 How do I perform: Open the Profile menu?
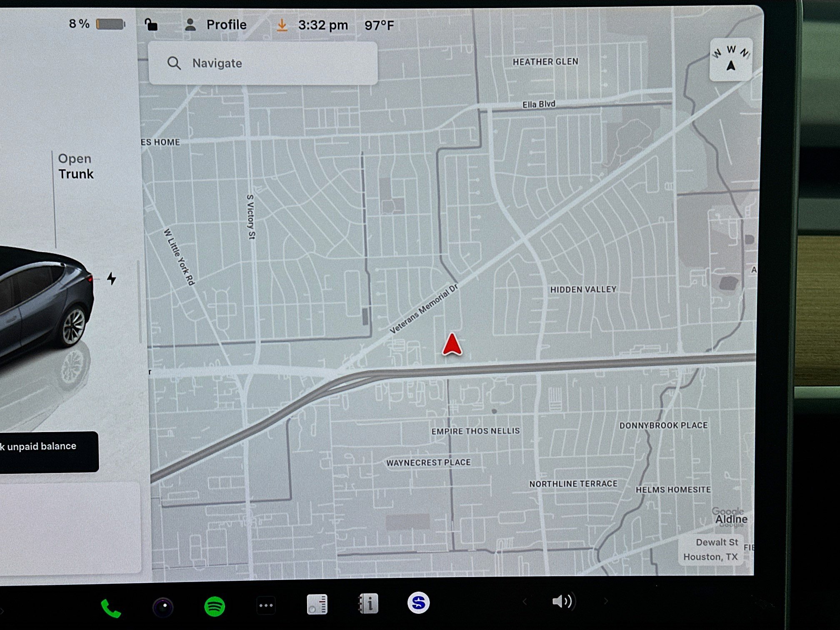point(215,25)
